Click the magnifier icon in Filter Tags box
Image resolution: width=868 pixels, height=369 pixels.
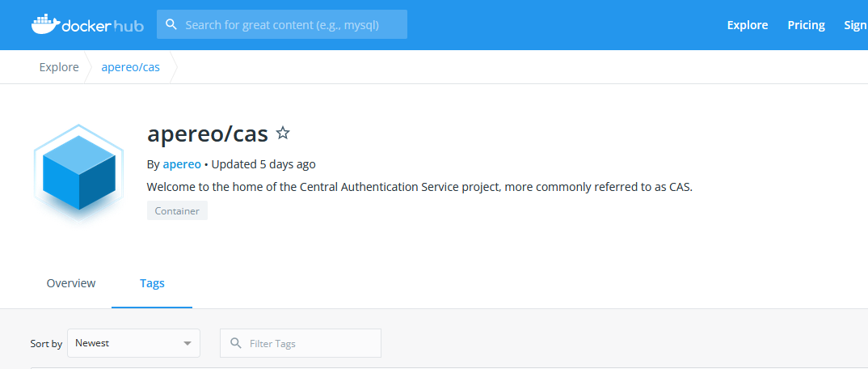tap(236, 343)
